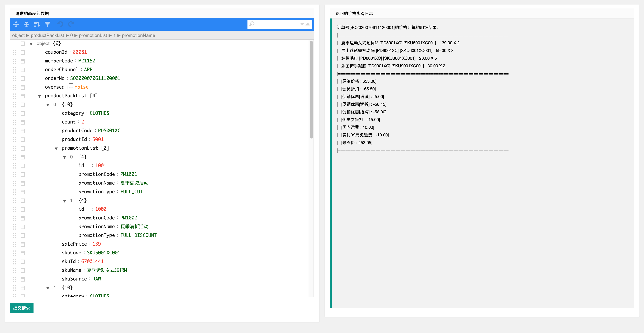The width and height of the screenshot is (644, 333).
Task: Jump to next search result arrow
Action: (302, 24)
